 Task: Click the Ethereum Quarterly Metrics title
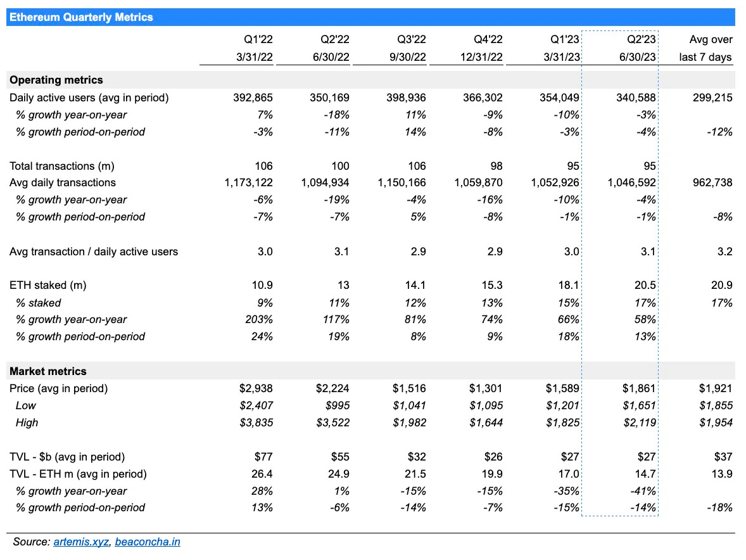tap(81, 17)
